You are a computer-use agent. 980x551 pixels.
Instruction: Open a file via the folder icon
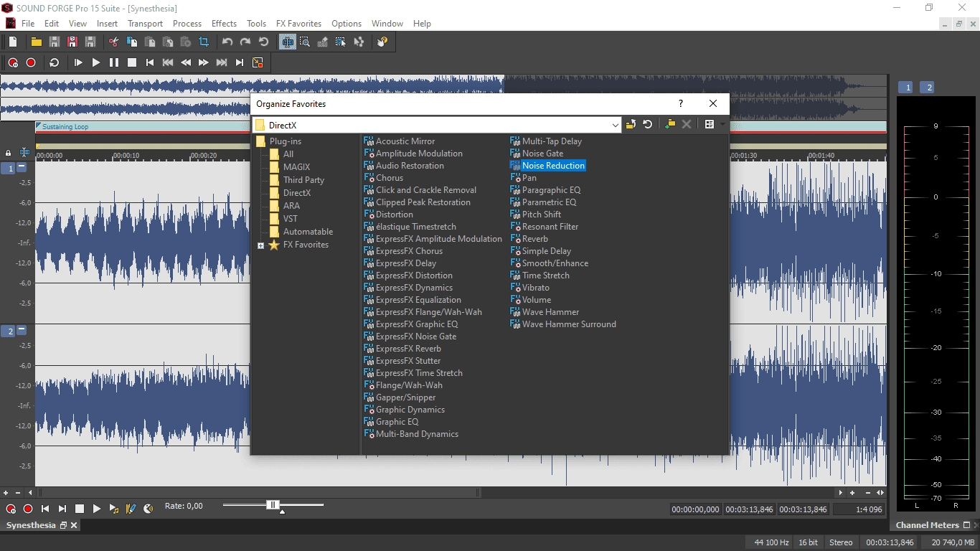tap(37, 42)
